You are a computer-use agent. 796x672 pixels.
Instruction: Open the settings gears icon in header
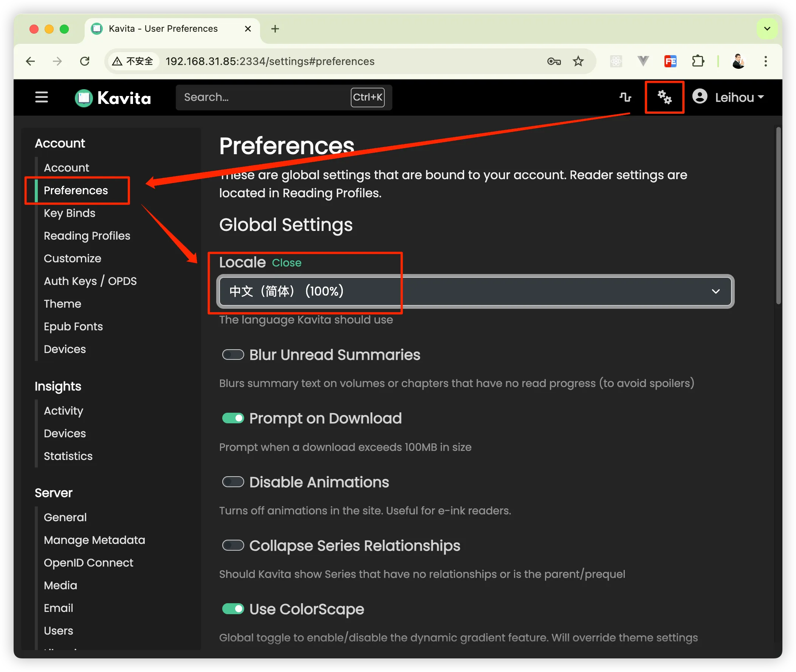point(664,98)
